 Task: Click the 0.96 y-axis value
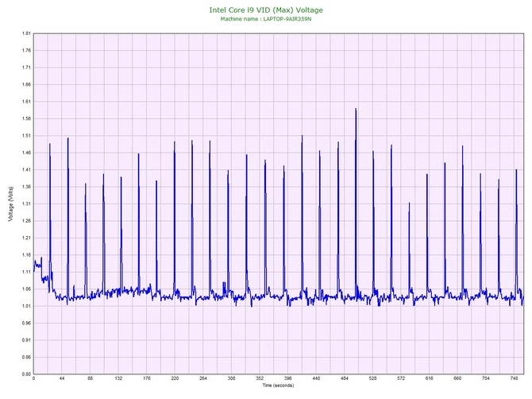pos(26,323)
